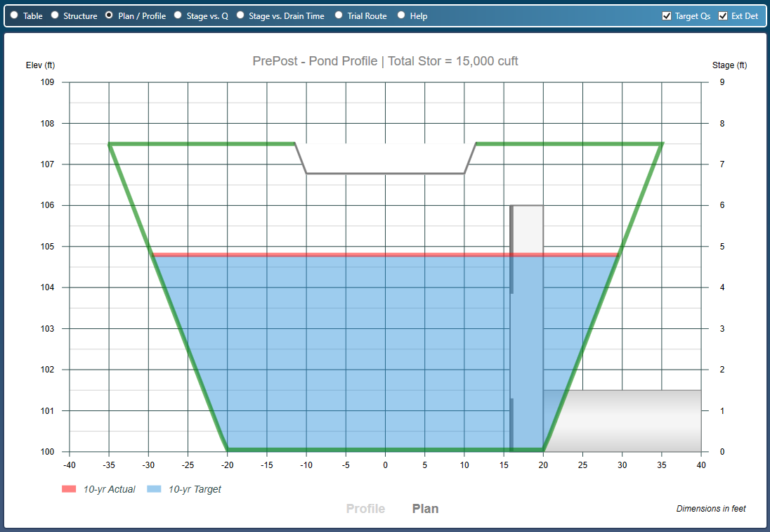Uncheck the Target Qs checkbox
Image resolution: width=770 pixels, height=532 pixels.
pos(666,15)
